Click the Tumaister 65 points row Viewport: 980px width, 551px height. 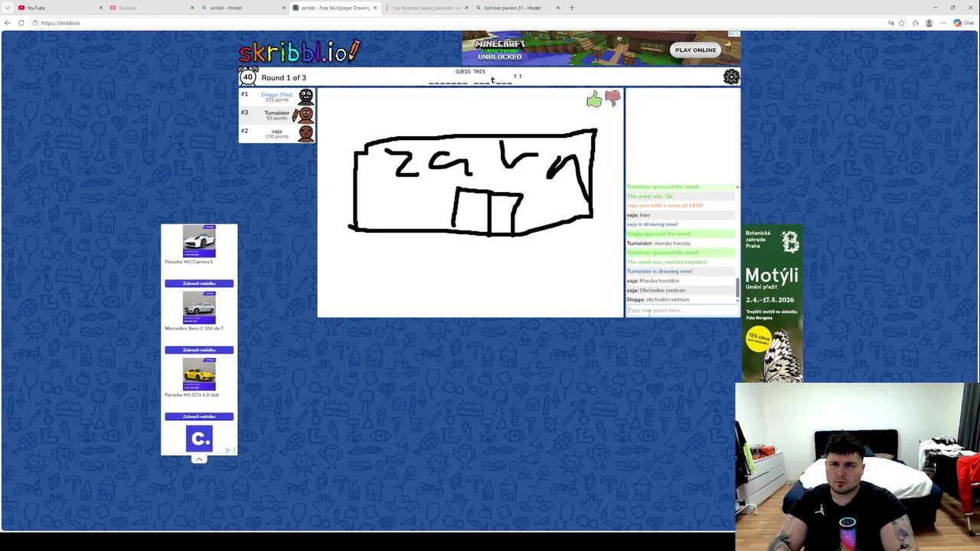coord(277,115)
